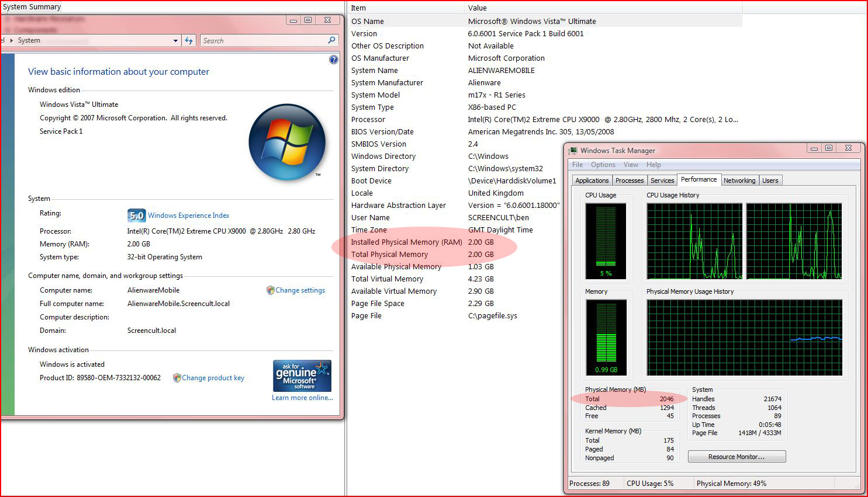Click the help question mark icon
The height and width of the screenshot is (497, 868).
[334, 60]
